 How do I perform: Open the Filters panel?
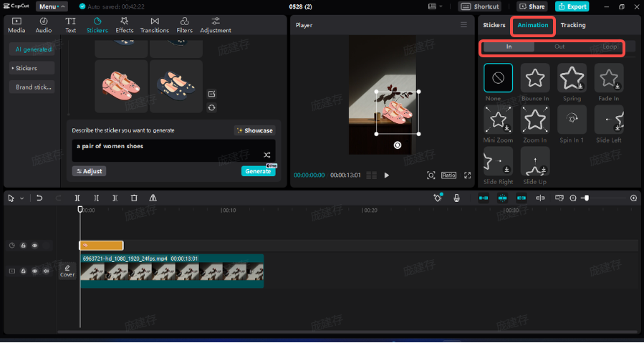point(184,25)
